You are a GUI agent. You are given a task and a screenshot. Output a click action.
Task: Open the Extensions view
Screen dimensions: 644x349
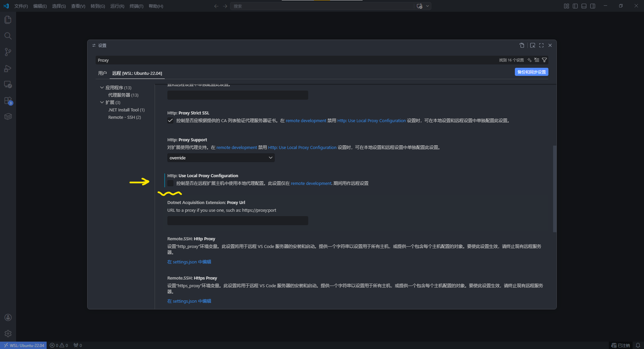pos(8,101)
